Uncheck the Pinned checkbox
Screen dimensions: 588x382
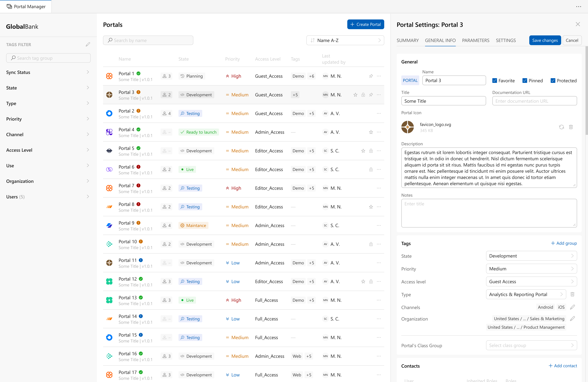(x=525, y=81)
